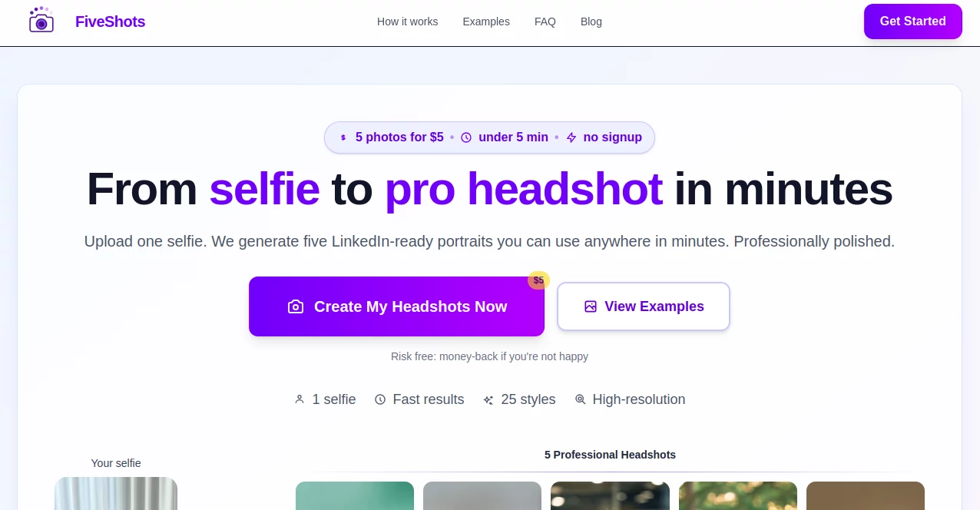The width and height of the screenshot is (980, 510).
Task: Open the "How it works" nav item
Action: click(x=407, y=22)
